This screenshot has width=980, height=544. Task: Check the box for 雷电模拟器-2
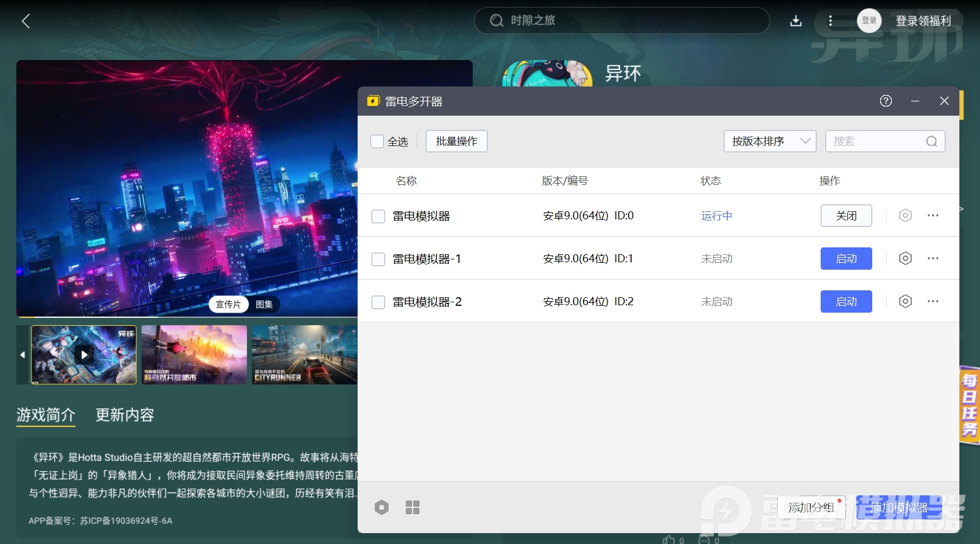378,302
